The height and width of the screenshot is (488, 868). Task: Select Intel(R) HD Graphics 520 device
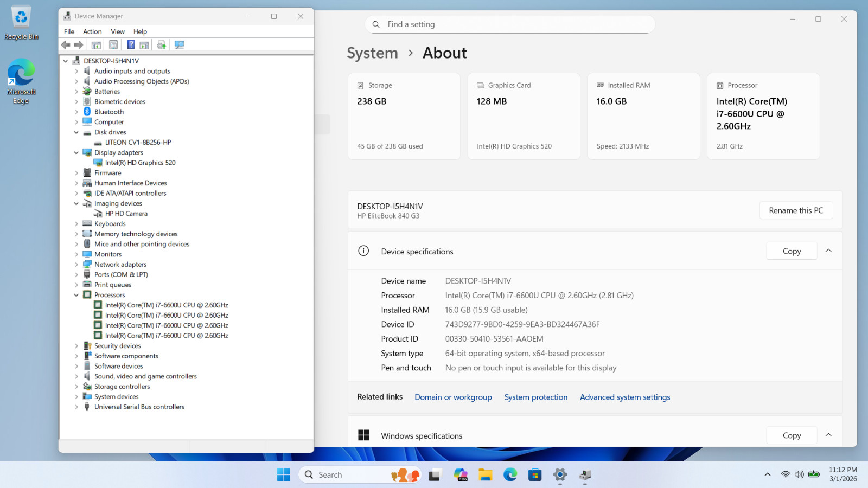(x=140, y=163)
